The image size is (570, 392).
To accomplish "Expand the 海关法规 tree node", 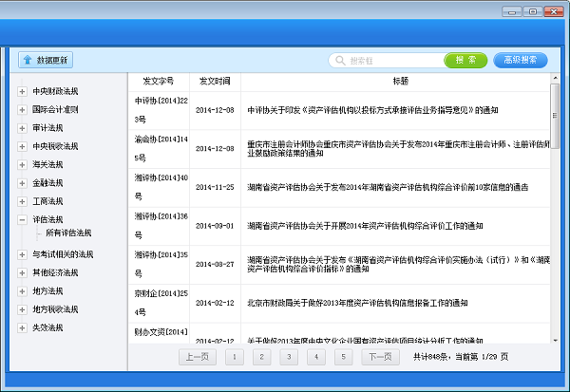I will (x=22, y=164).
